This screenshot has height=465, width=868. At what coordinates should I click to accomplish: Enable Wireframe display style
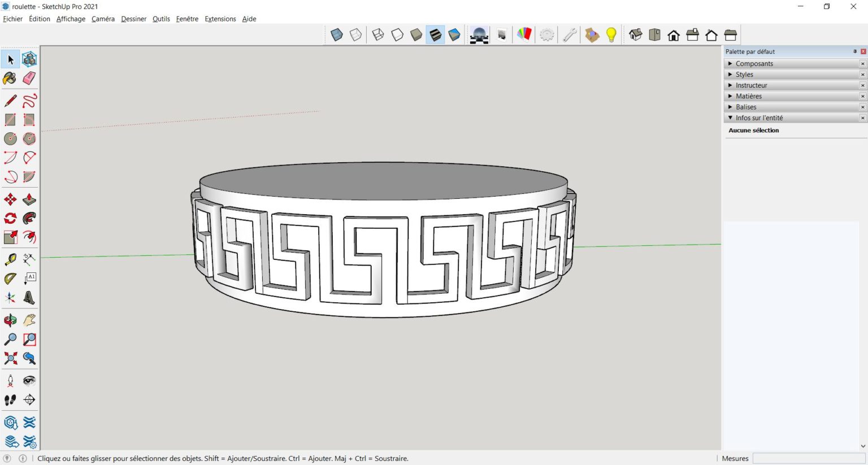(378, 35)
